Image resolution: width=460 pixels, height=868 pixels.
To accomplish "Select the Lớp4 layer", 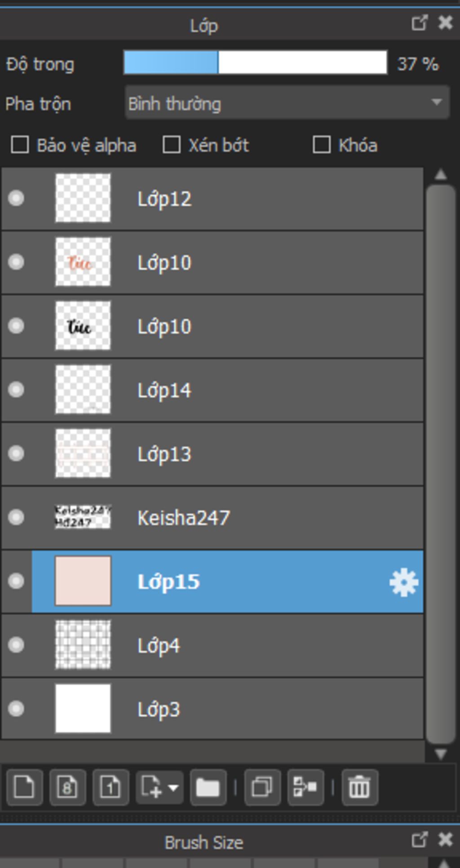I will click(225, 645).
